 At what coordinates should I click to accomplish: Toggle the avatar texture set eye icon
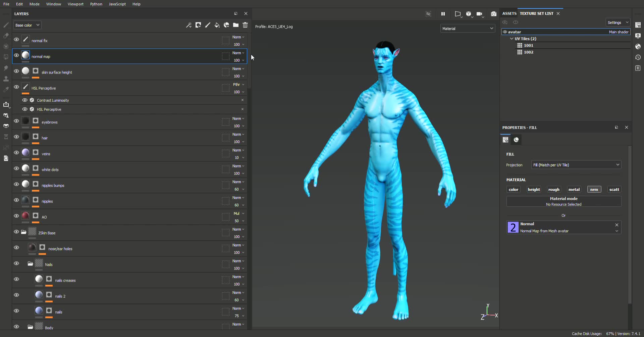505,32
